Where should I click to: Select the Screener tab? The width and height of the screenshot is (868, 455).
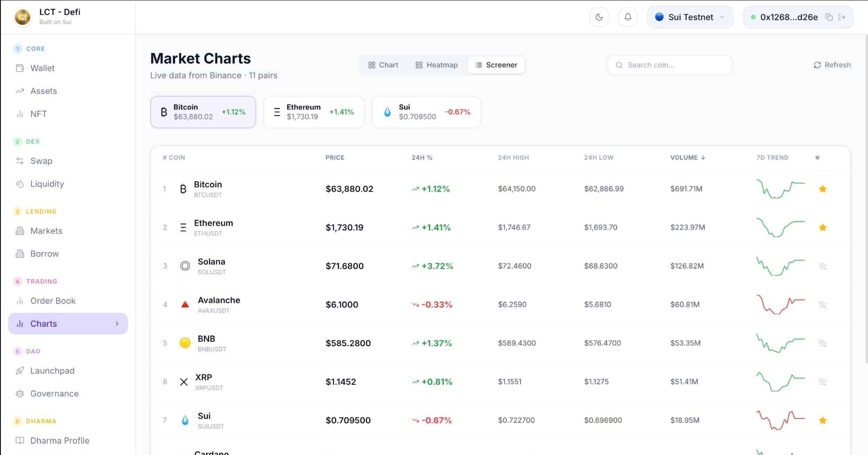496,65
